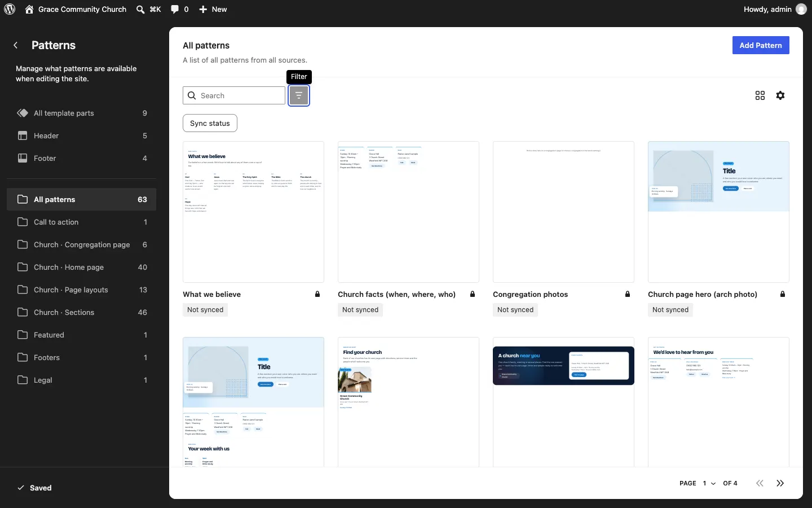Screen dimensions: 812x508
Task: Open the New content menu
Action: 213,9
